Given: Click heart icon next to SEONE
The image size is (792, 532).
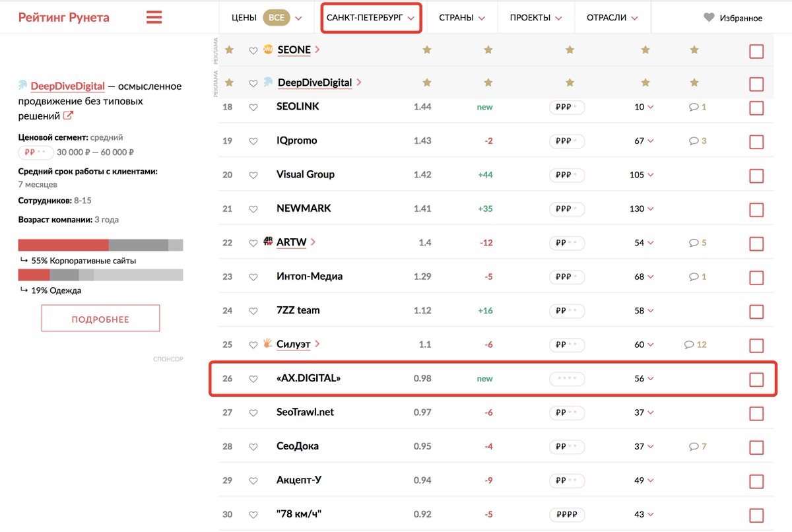Looking at the screenshot, I should click(253, 50).
